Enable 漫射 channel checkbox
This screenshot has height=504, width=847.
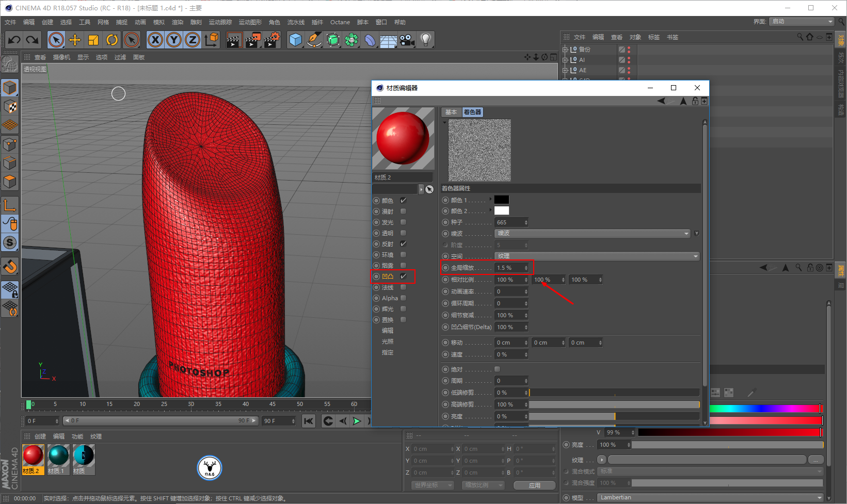coord(403,212)
